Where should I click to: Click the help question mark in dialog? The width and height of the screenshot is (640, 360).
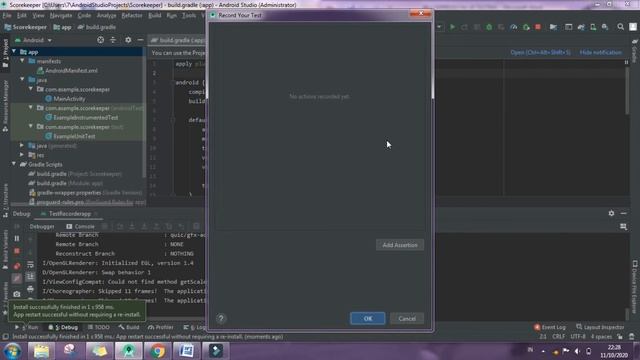point(221,318)
